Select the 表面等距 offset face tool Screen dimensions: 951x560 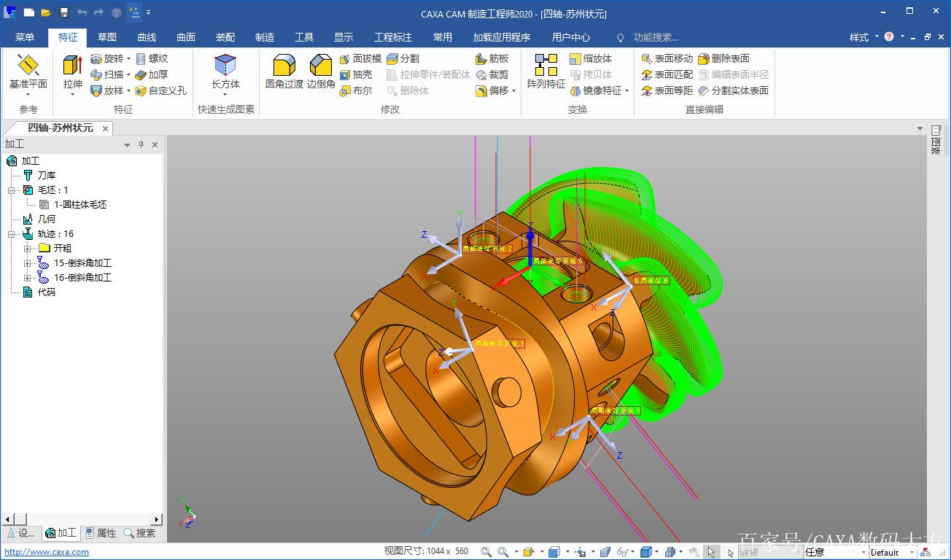point(667,90)
